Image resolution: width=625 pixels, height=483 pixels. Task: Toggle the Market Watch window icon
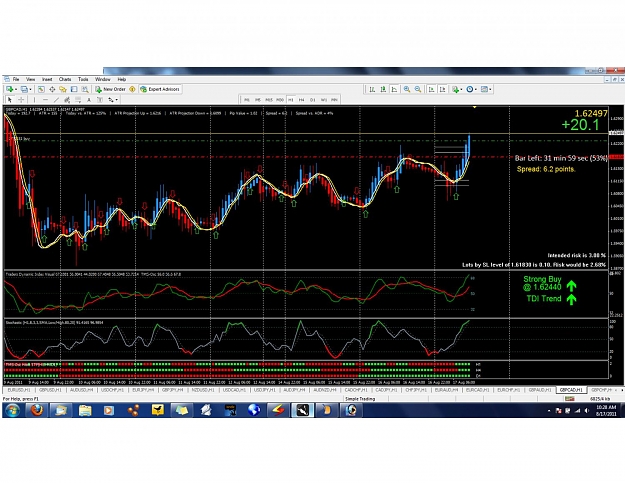click(41, 89)
